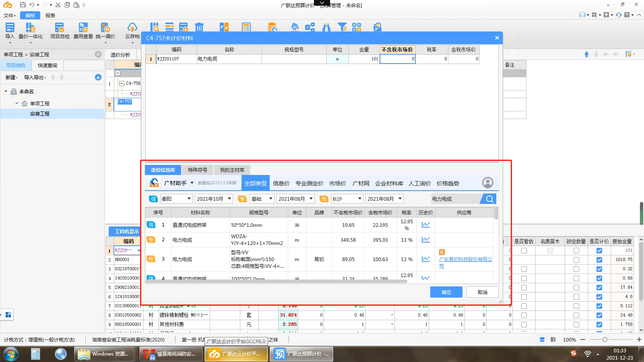This screenshot has height=362, width=644.
Task: Toggle 锁定数量 checkbox in the 17.84 row
Action: pos(576,288)
